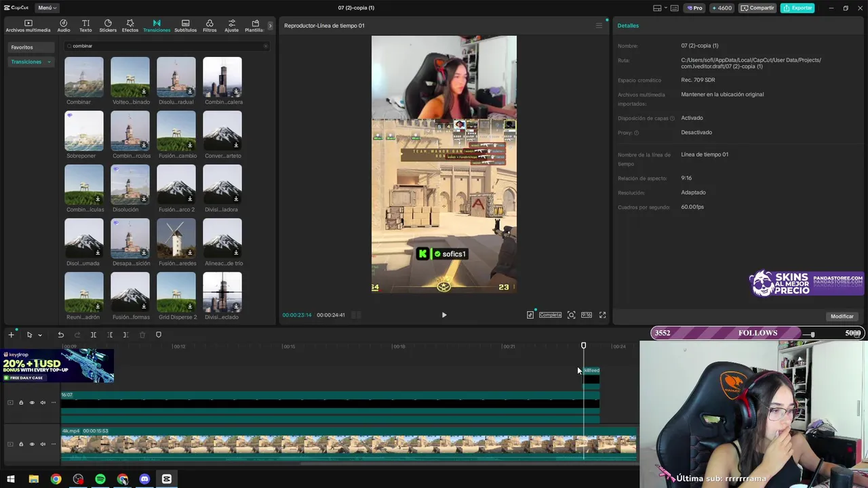Undo the last action
This screenshot has width=868, height=488.
(x=60, y=335)
